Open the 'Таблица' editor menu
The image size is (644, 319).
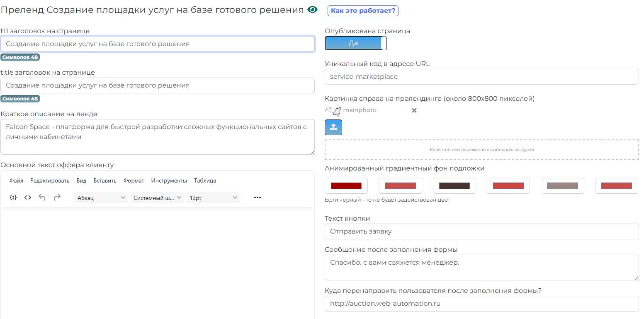[x=205, y=180]
